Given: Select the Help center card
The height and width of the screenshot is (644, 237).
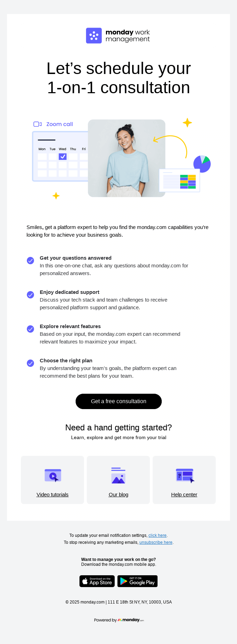Looking at the screenshot, I should pos(184,480).
